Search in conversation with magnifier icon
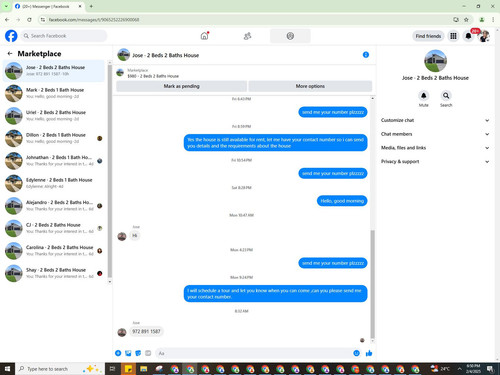 click(x=446, y=96)
